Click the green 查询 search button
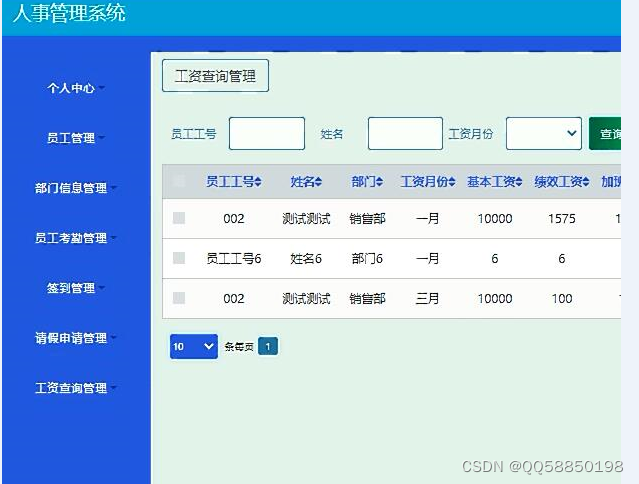 (605, 134)
